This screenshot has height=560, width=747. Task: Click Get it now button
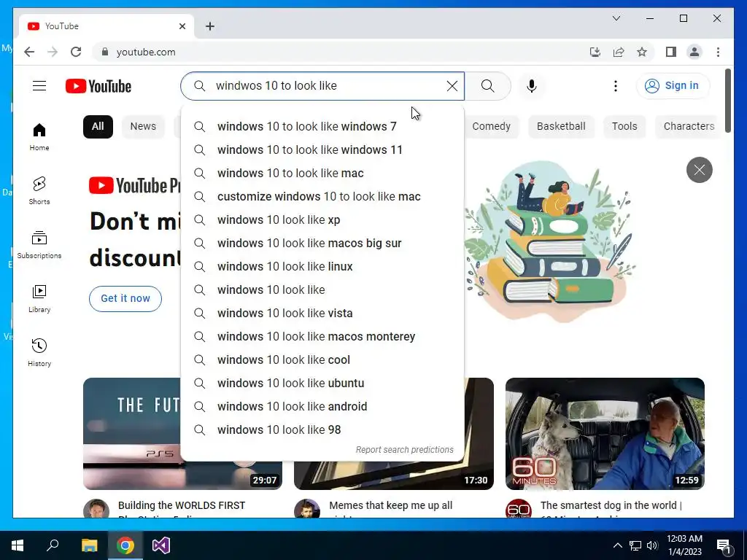point(125,298)
